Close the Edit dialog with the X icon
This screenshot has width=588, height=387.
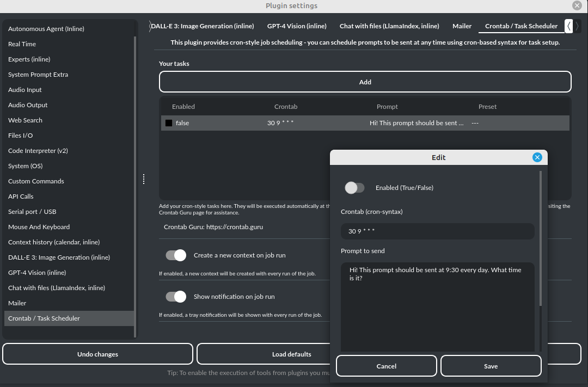click(537, 157)
